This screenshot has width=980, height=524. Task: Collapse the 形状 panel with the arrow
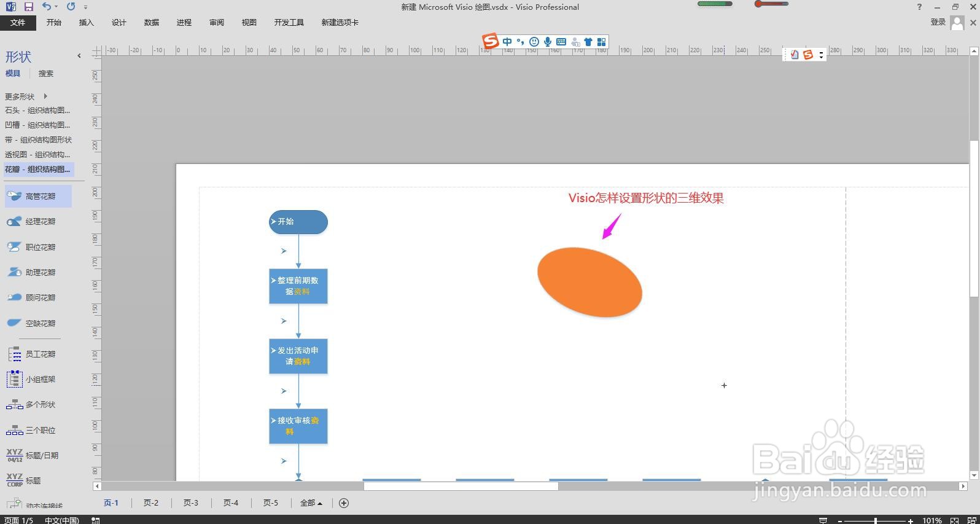(79, 56)
